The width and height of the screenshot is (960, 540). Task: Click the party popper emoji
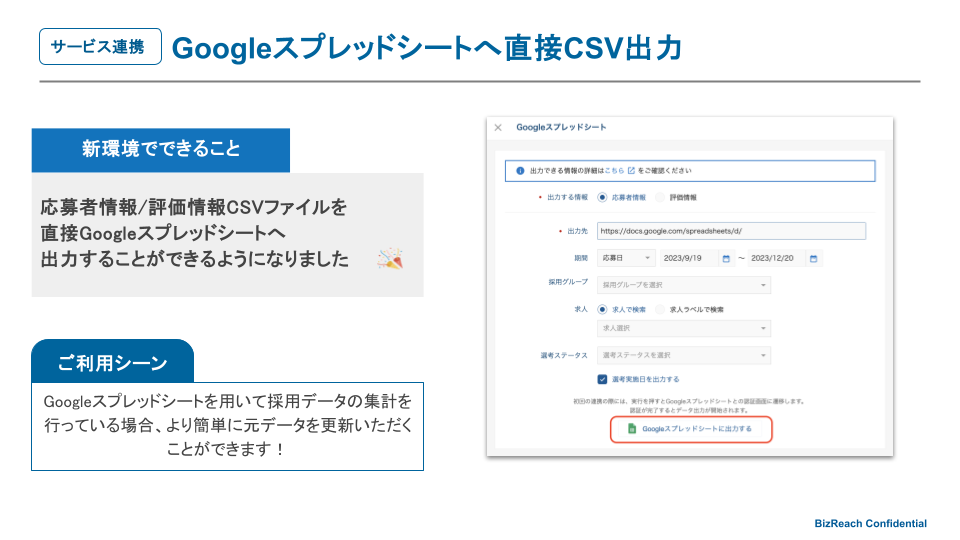click(x=390, y=259)
